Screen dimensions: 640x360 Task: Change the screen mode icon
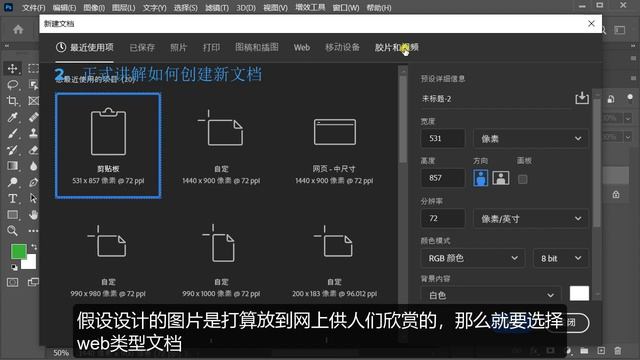click(x=33, y=282)
